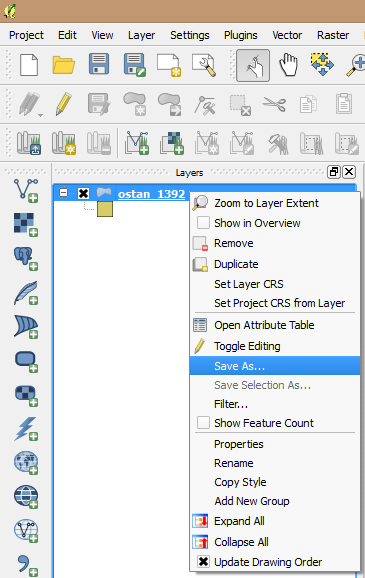
Task: Click the Node Tool icon
Action: click(205, 105)
